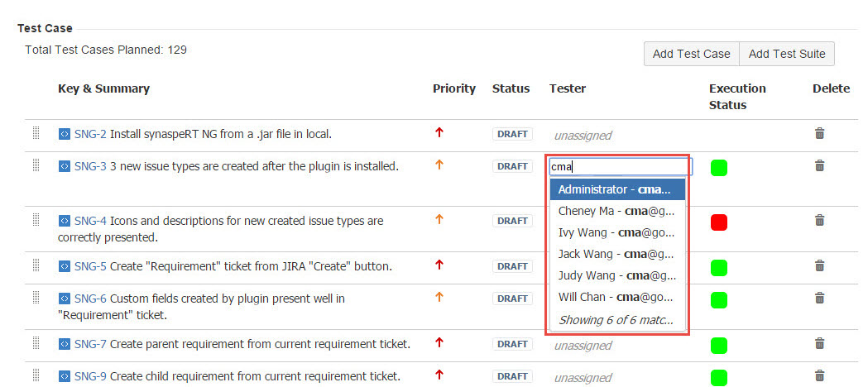Screen dimensions: 868x387
Task: Choose Cheney Ma in the tester dropdown
Action: coord(616,211)
